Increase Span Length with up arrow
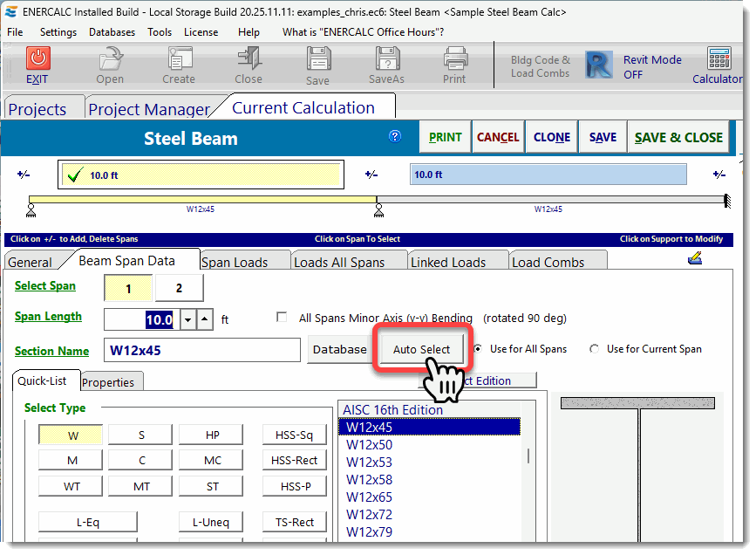This screenshot has width=756, height=555. [x=205, y=319]
